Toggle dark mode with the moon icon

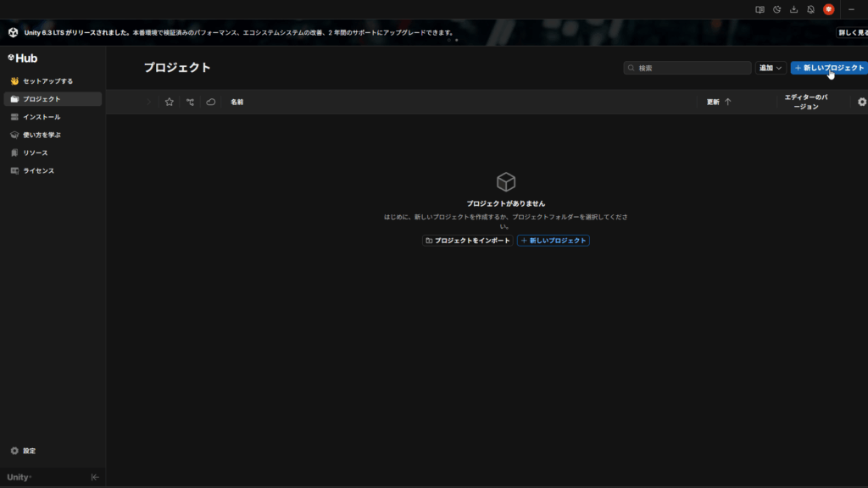point(777,9)
